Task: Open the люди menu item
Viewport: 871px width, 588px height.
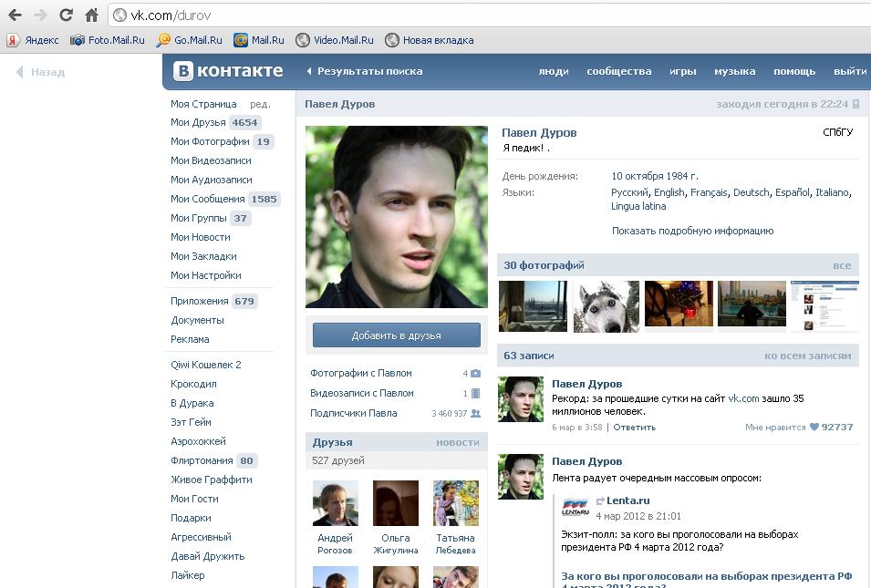Action: click(554, 71)
